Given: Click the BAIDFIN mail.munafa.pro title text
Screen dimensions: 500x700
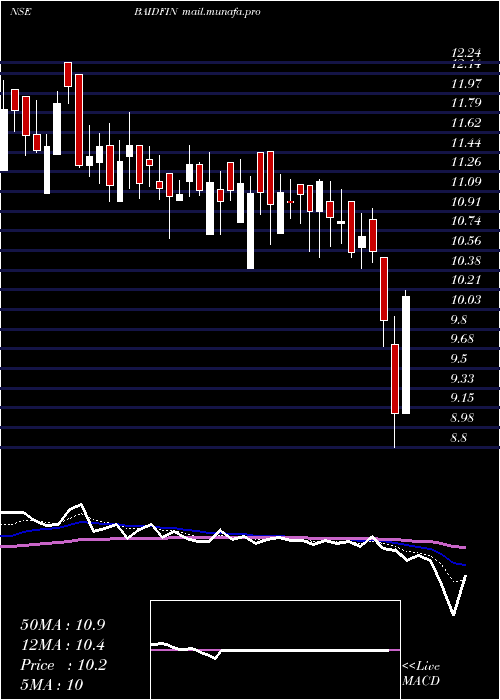Looking at the screenshot, I should (x=197, y=12).
